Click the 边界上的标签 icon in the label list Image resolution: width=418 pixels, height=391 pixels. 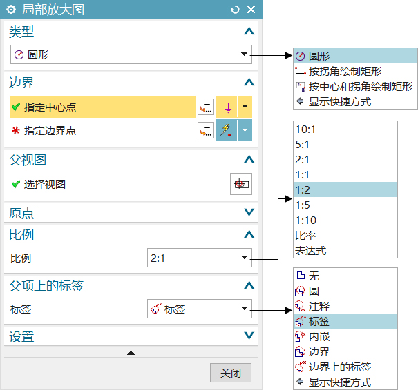coord(300,367)
